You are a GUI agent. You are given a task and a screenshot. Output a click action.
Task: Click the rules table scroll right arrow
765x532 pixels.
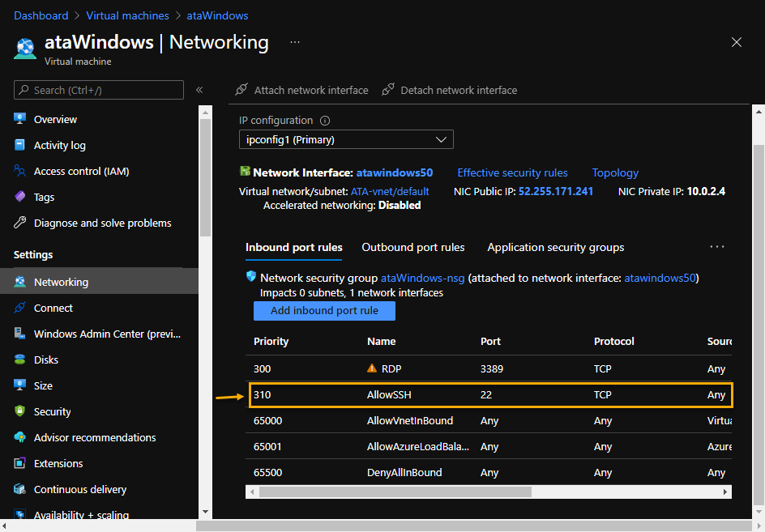pos(725,492)
